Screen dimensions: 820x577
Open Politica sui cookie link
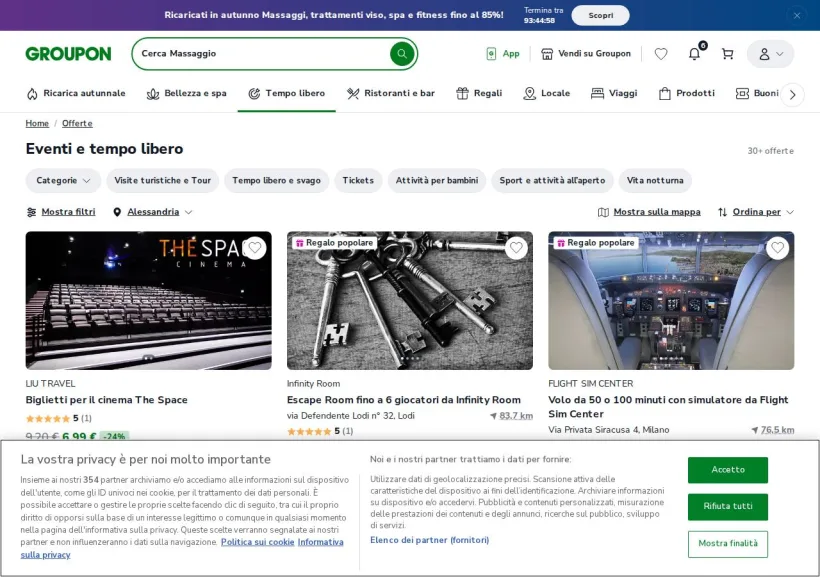[257, 542]
